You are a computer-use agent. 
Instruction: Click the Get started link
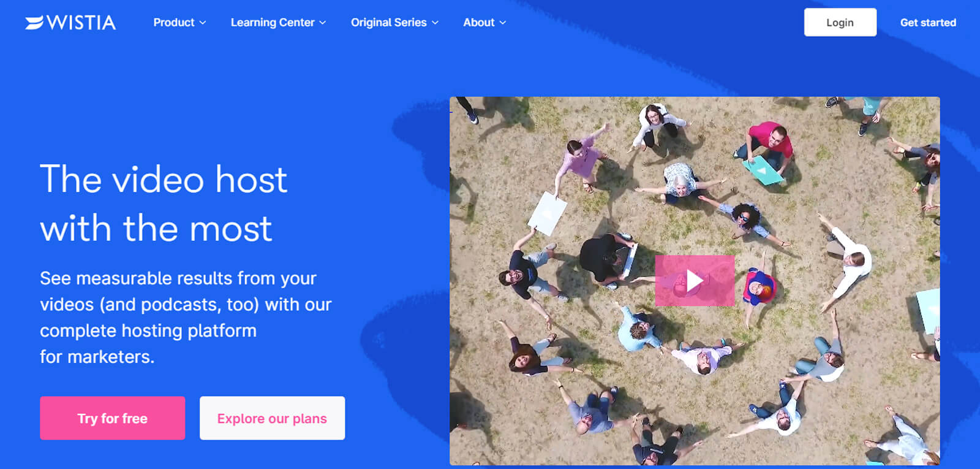928,23
